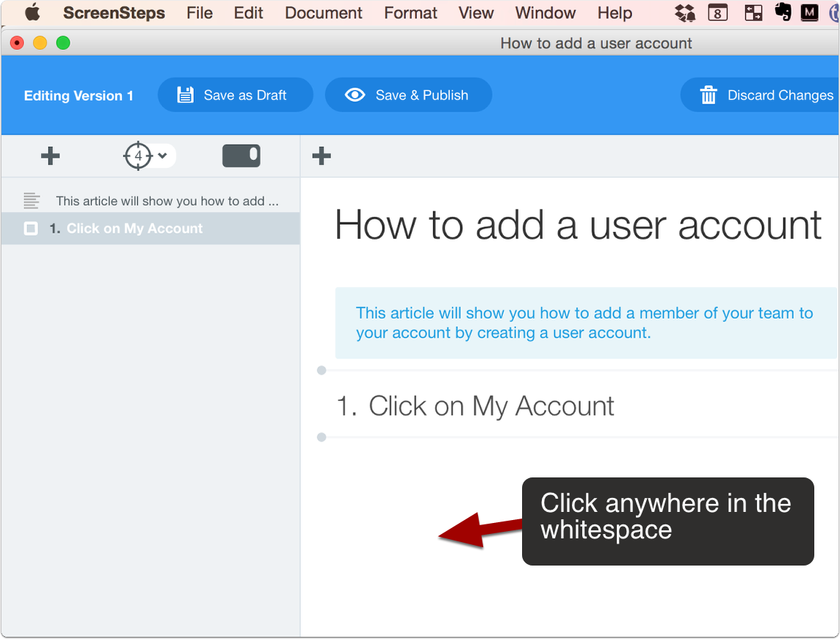Click the calendar menu bar icon showing 8
Viewport: 840px width, 639px height.
point(717,13)
